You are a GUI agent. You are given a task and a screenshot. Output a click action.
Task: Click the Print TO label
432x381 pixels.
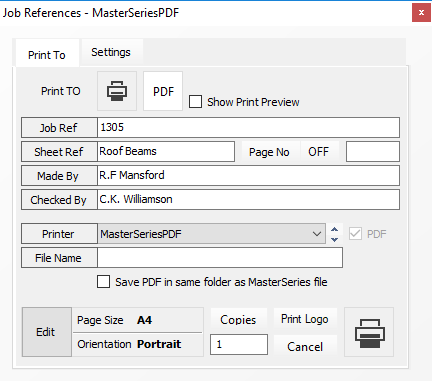tap(61, 91)
